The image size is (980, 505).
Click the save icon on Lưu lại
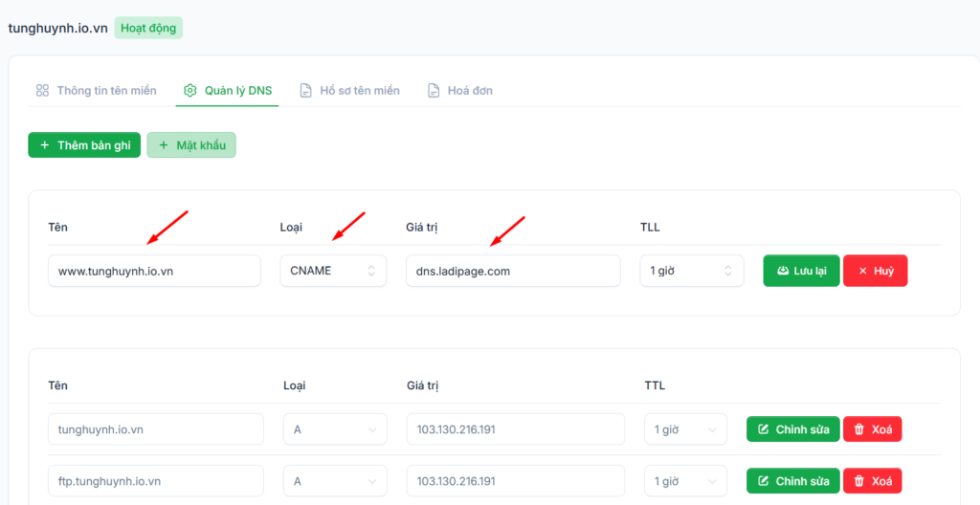click(783, 271)
